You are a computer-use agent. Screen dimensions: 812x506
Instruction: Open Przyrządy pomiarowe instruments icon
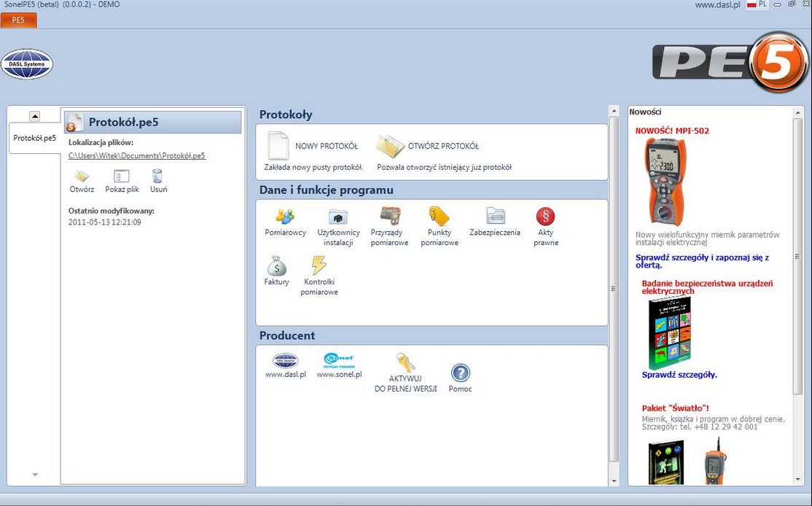pos(390,216)
